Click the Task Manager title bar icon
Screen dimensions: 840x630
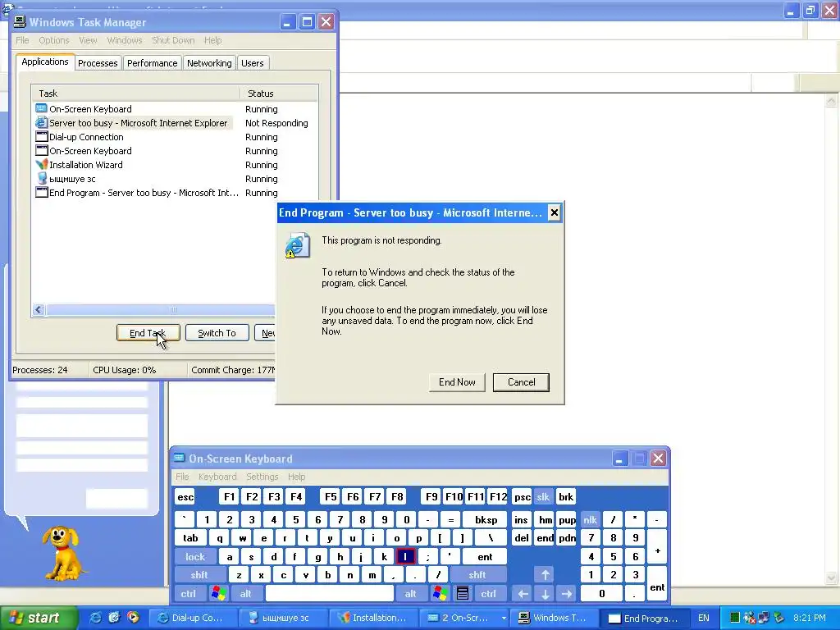(20, 22)
